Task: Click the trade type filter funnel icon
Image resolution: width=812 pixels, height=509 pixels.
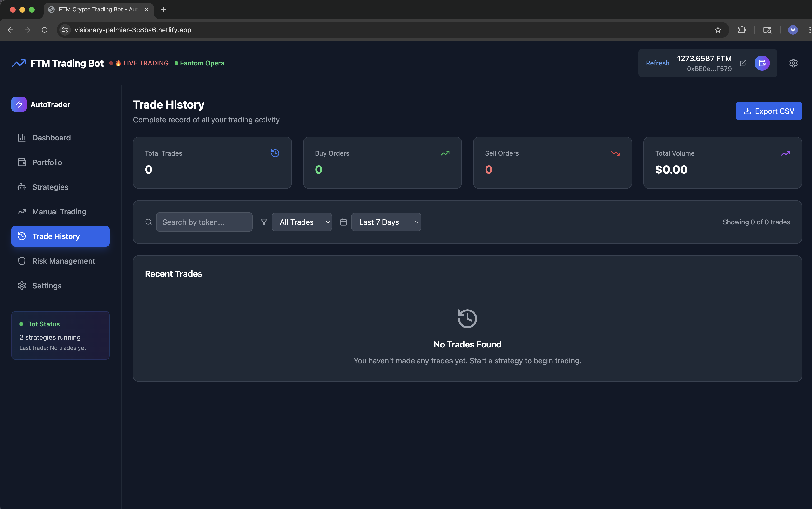Action: pyautogui.click(x=264, y=222)
